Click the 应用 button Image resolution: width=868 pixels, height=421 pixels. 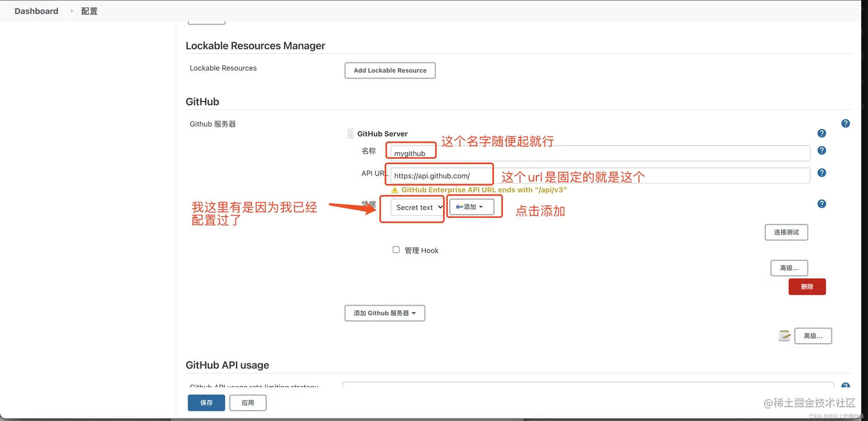click(x=248, y=403)
